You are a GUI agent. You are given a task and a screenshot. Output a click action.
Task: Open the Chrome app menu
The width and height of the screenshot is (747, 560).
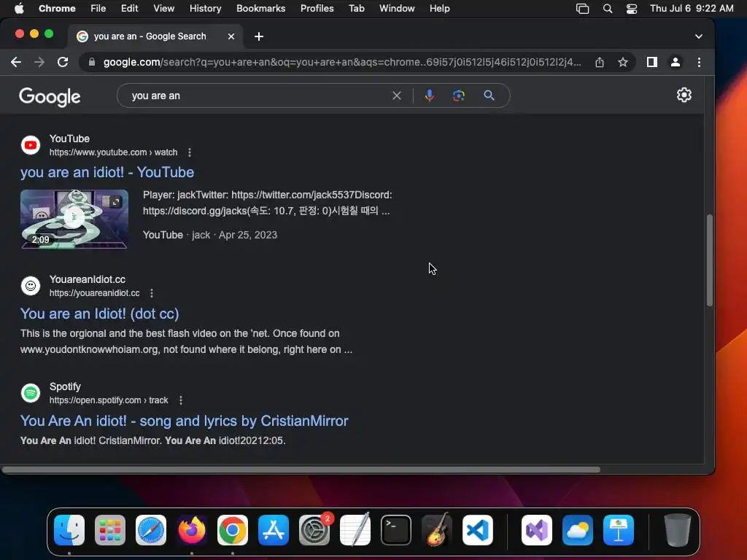pyautogui.click(x=57, y=8)
